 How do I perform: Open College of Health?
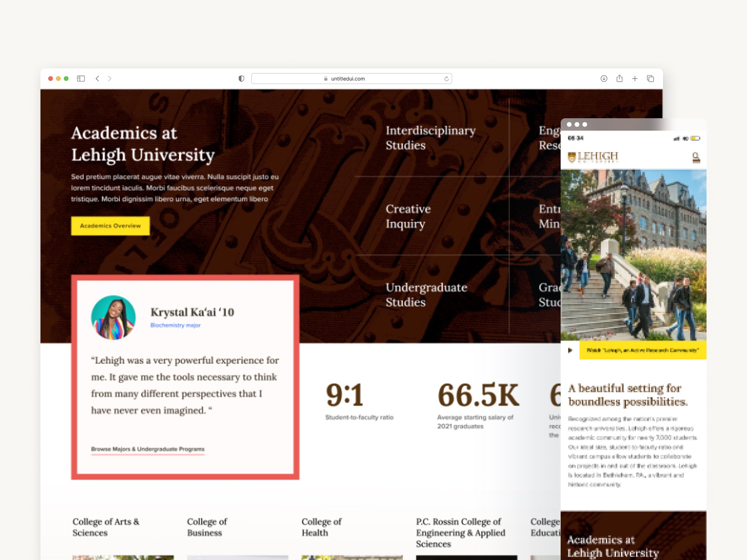point(321,527)
